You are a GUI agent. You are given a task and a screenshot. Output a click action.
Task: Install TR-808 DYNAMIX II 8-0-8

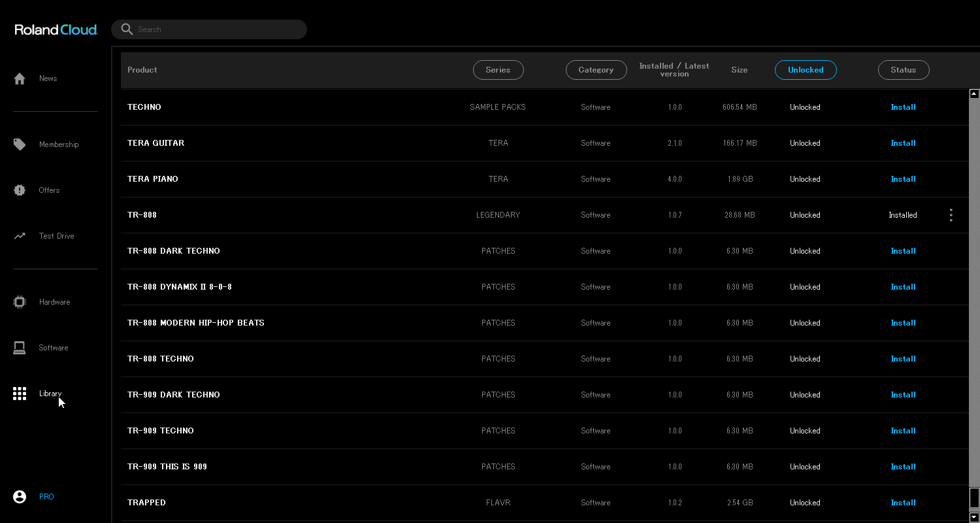pos(904,287)
